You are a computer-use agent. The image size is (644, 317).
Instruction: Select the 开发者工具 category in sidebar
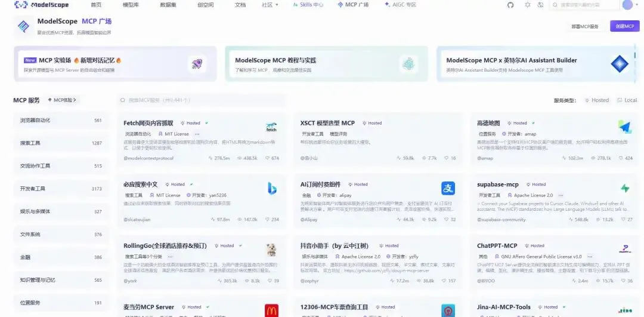coord(61,189)
